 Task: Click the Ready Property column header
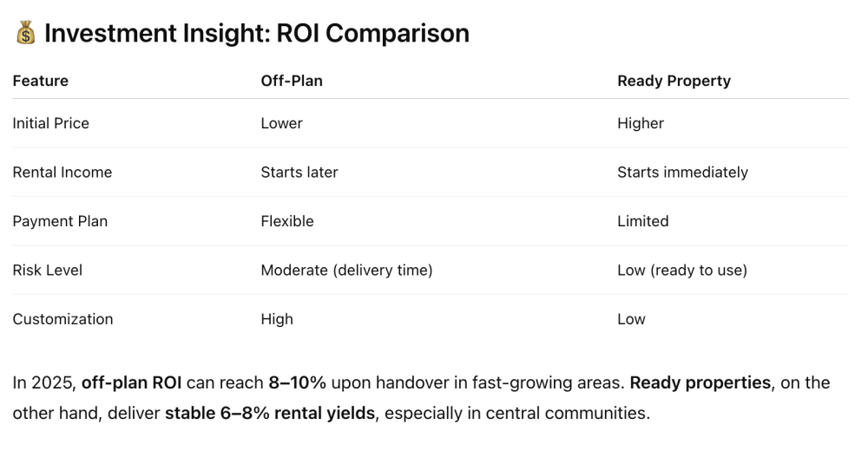click(x=674, y=81)
